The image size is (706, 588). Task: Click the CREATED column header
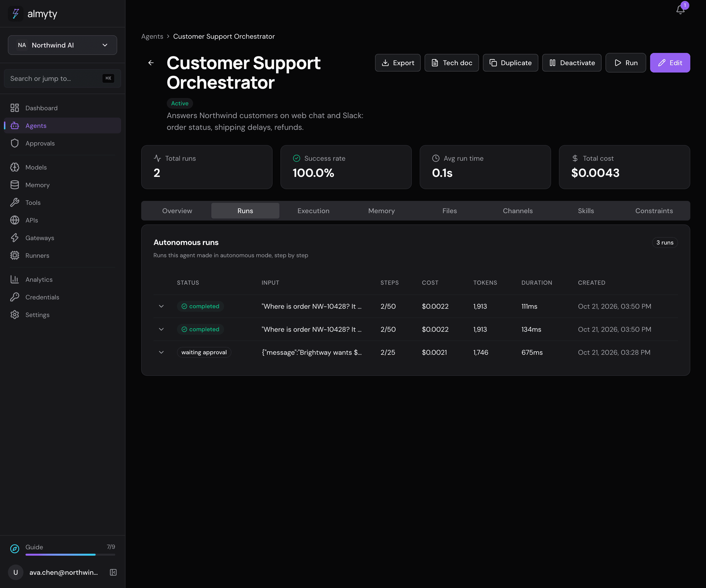coord(591,282)
